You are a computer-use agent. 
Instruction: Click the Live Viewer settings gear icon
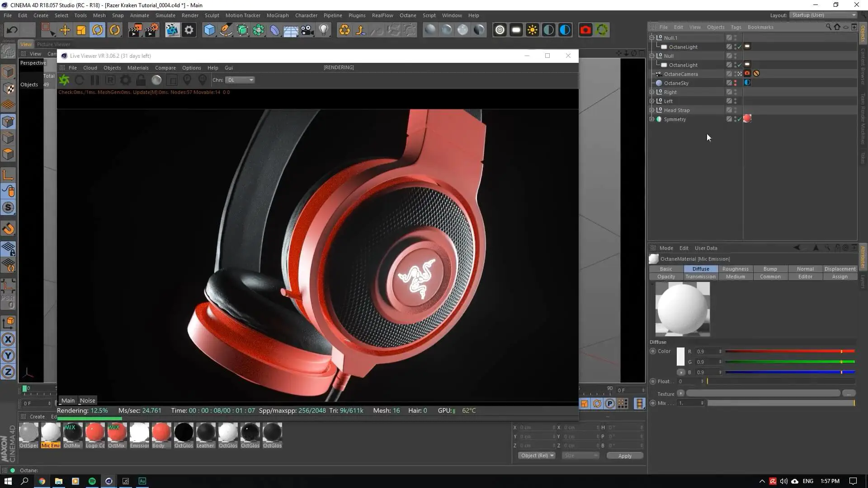pos(125,80)
